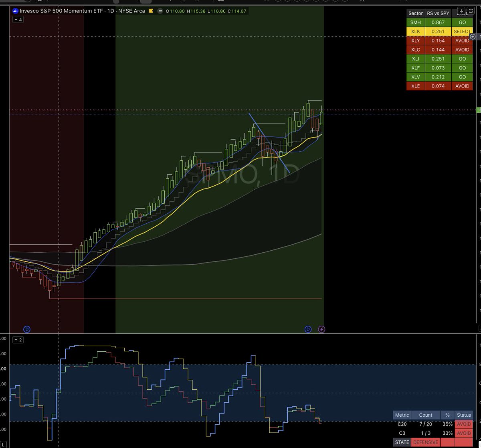481x448 pixels.
Task: Click the XLY sector cell
Action: [416, 41]
